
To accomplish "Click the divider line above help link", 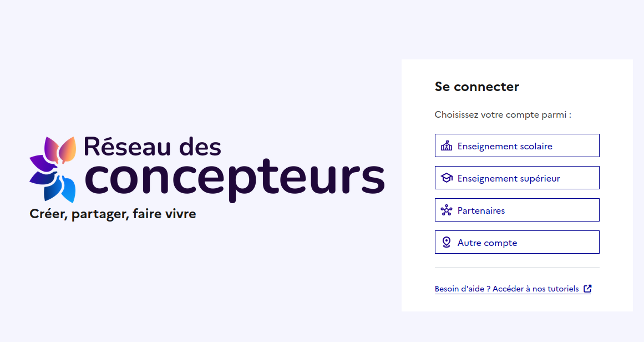I will (517, 268).
